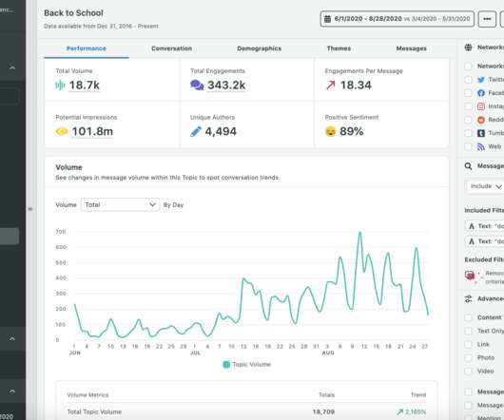The height and width of the screenshot is (420, 504).
Task: Enable the Twitter network checkbox
Action: pyautogui.click(x=468, y=80)
